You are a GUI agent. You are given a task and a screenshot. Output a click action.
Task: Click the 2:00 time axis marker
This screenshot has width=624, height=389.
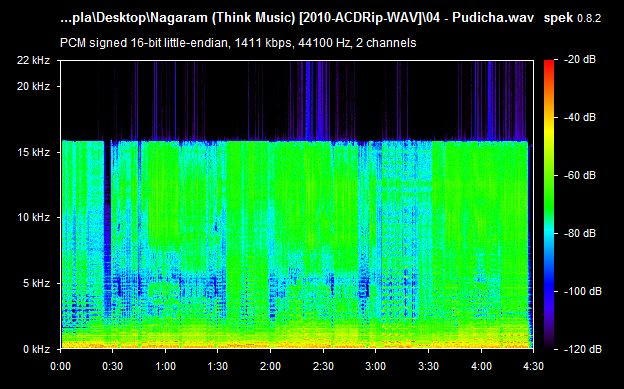click(271, 366)
